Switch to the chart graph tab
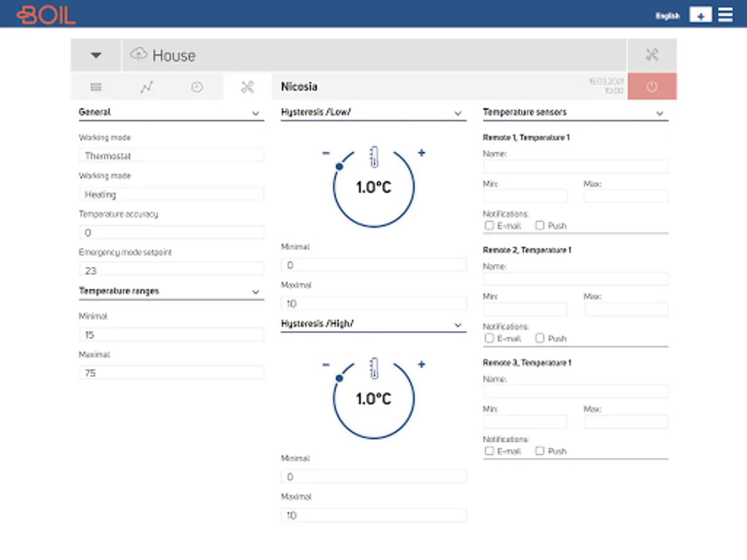Viewport: 747px width, 560px height. pyautogui.click(x=146, y=87)
